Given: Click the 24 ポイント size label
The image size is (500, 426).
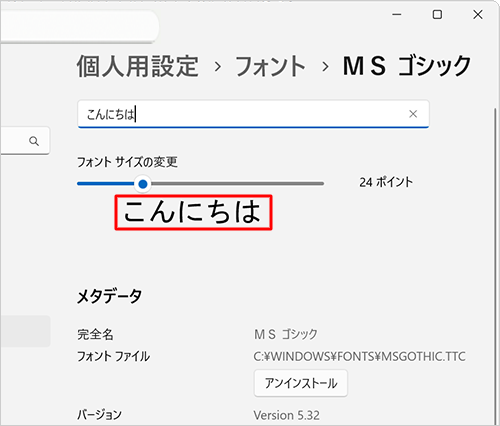Looking at the screenshot, I should click(386, 182).
